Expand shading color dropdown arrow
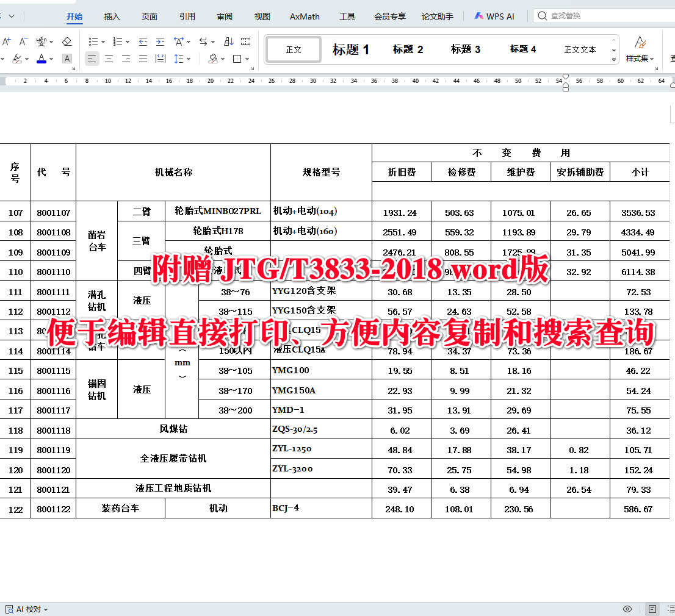This screenshot has height=616, width=675. pos(223,59)
